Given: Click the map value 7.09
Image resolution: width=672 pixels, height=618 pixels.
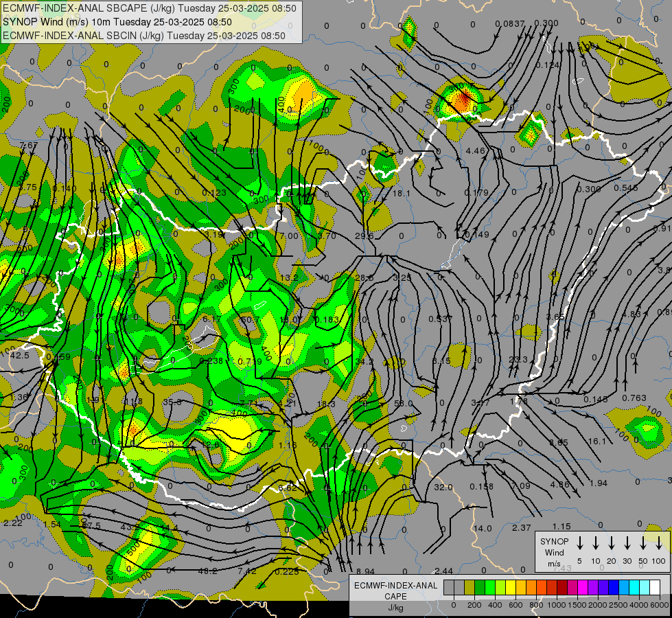Looking at the screenshot, I should [521, 486].
